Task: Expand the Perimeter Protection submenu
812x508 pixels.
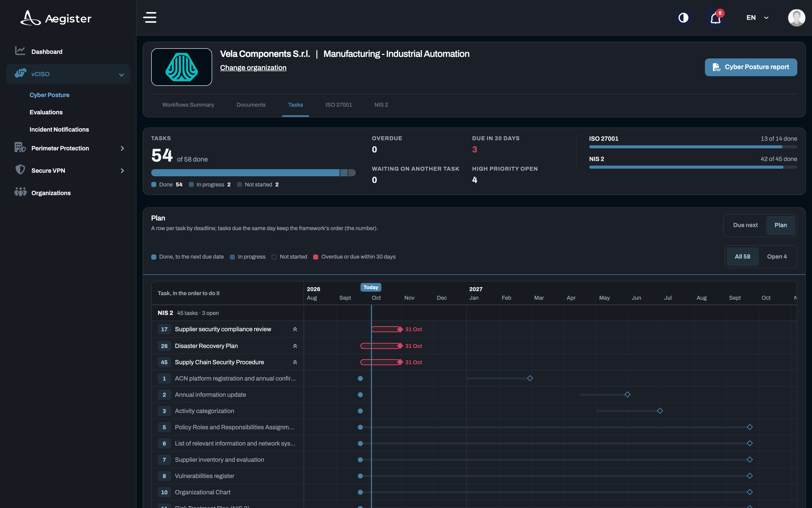Action: pos(122,148)
